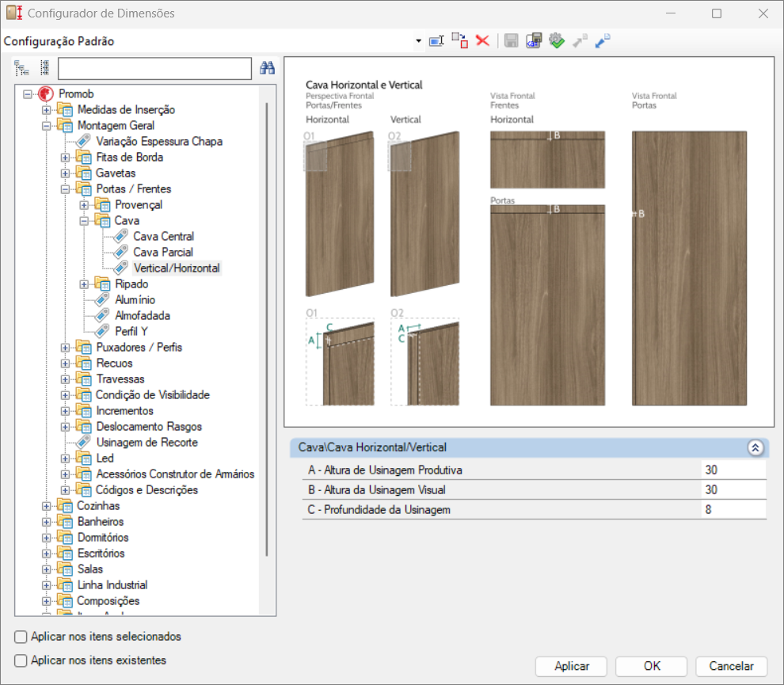Click the Promob root red icon

[x=45, y=94]
